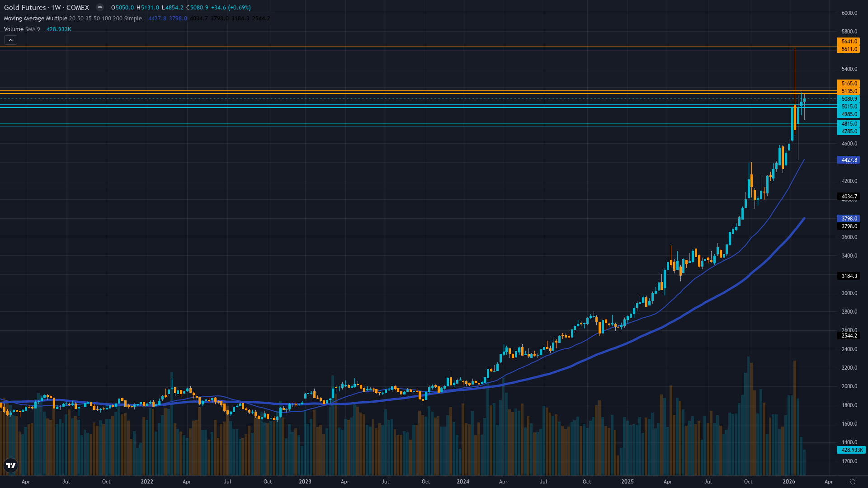Click the 2024 label on time axis
868x488 pixels.
pyautogui.click(x=463, y=482)
